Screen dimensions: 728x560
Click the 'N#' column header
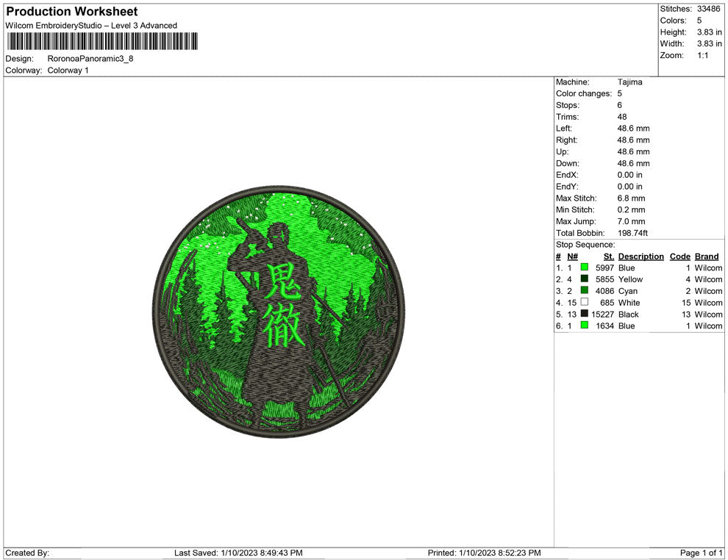pos(572,256)
